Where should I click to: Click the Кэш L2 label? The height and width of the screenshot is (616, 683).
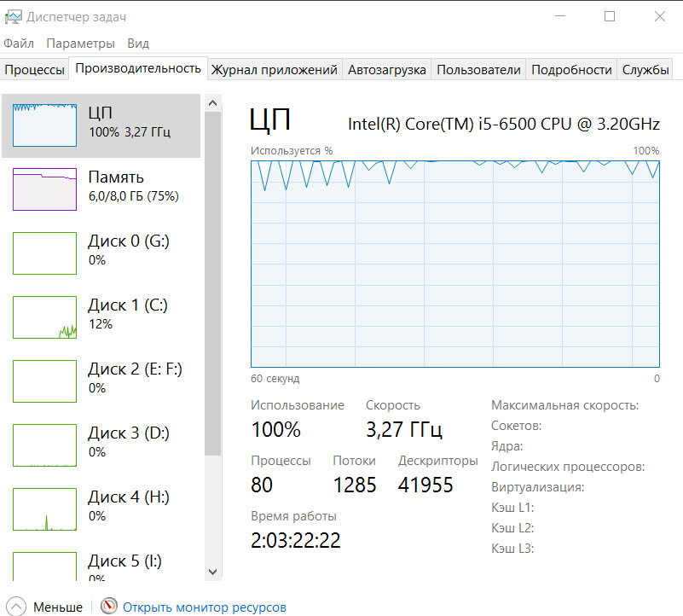pos(512,528)
